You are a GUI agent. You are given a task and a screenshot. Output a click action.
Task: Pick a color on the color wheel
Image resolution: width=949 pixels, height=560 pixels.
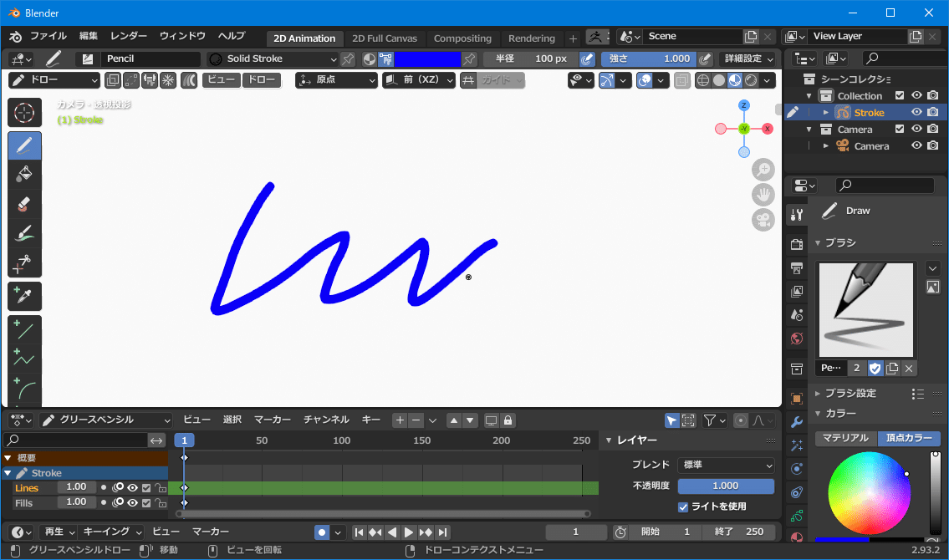coord(869,493)
